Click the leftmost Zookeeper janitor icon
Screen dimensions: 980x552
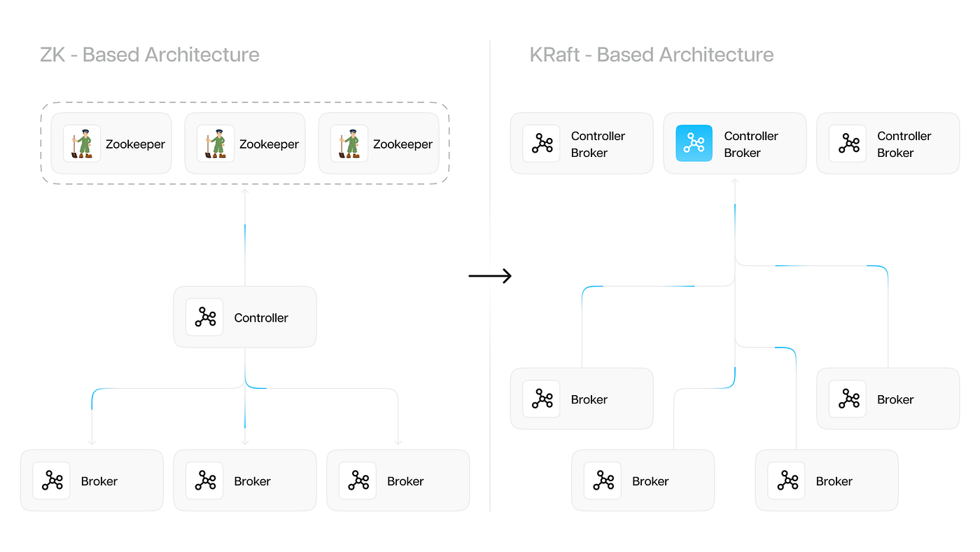82,144
